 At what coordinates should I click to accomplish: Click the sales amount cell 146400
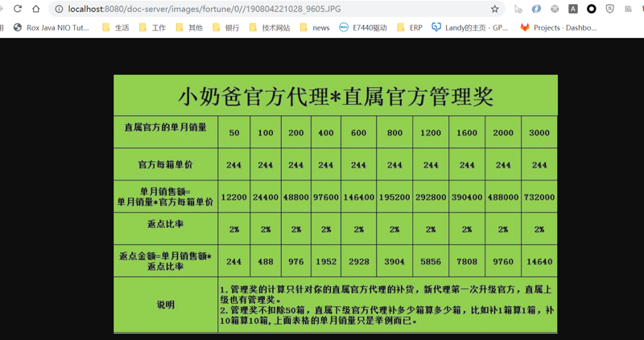(x=358, y=197)
